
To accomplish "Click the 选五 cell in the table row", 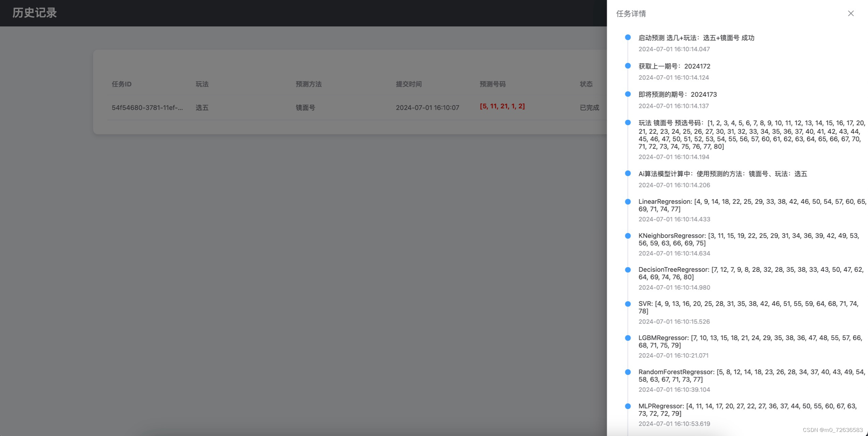I will coord(202,108).
